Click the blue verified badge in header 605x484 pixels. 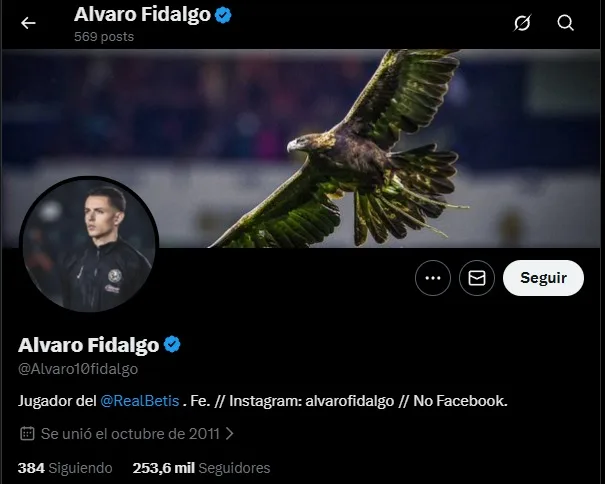pos(223,15)
